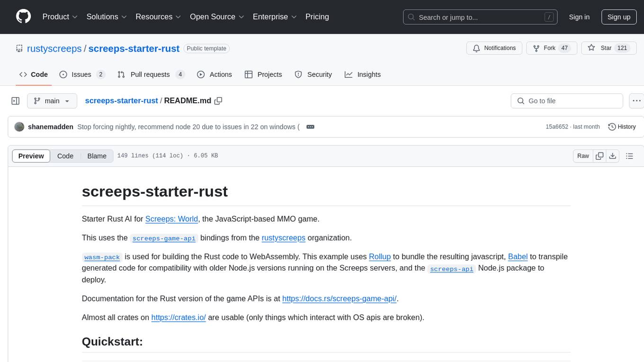Viewport: 644px width, 362px height.
Task: Open the Raw file view
Action: point(583,156)
